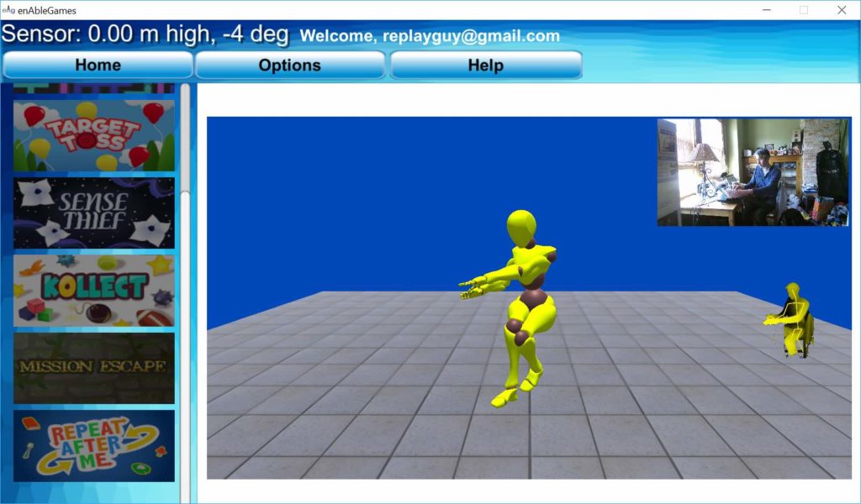Minimize the enAbleGames window
861x504 pixels.
pos(767,10)
